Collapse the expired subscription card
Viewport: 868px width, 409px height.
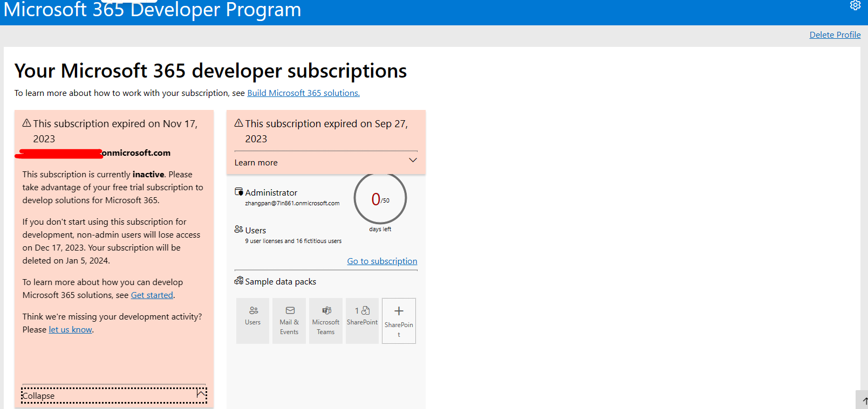114,396
